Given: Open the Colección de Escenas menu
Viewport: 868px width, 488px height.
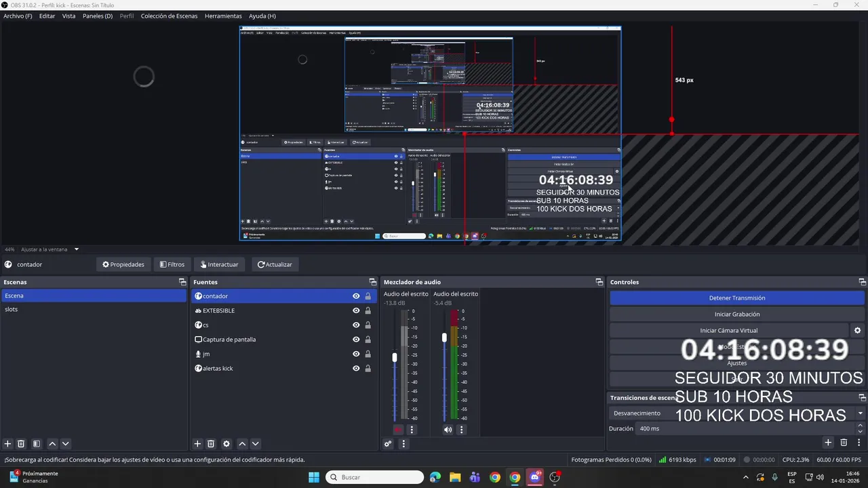Looking at the screenshot, I should 169,16.
